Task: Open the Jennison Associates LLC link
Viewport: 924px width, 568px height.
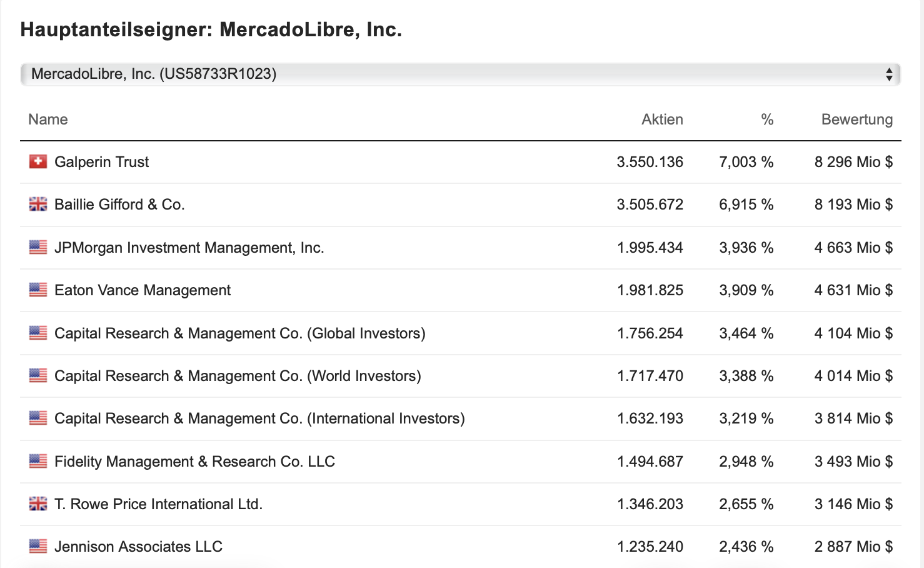Action: click(138, 547)
